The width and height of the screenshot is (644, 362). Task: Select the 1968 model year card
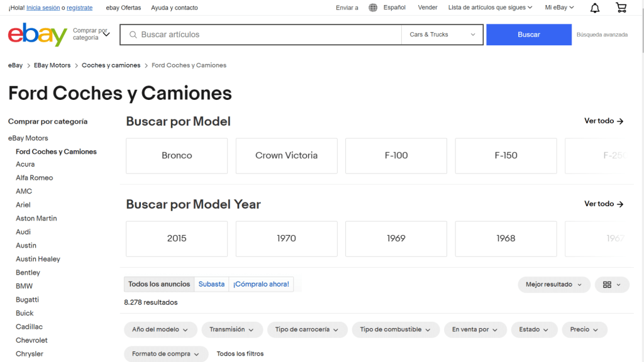(x=506, y=238)
